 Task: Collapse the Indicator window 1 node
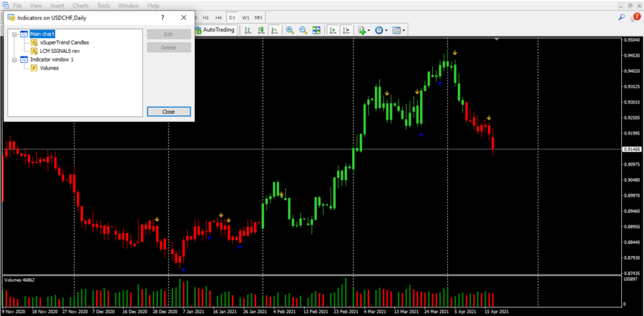pos(14,60)
